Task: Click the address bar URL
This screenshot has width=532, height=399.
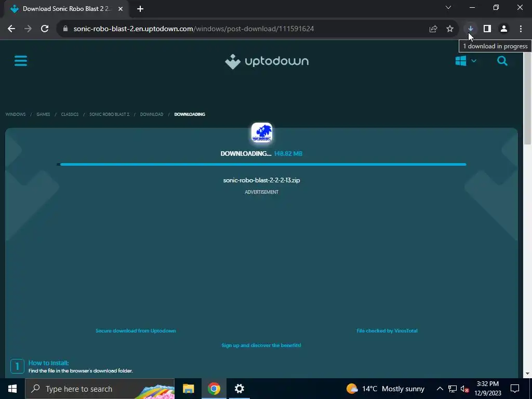Action: tap(194, 29)
